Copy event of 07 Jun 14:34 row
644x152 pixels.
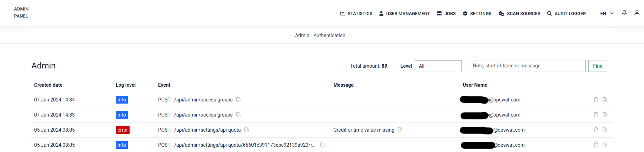tap(238, 100)
